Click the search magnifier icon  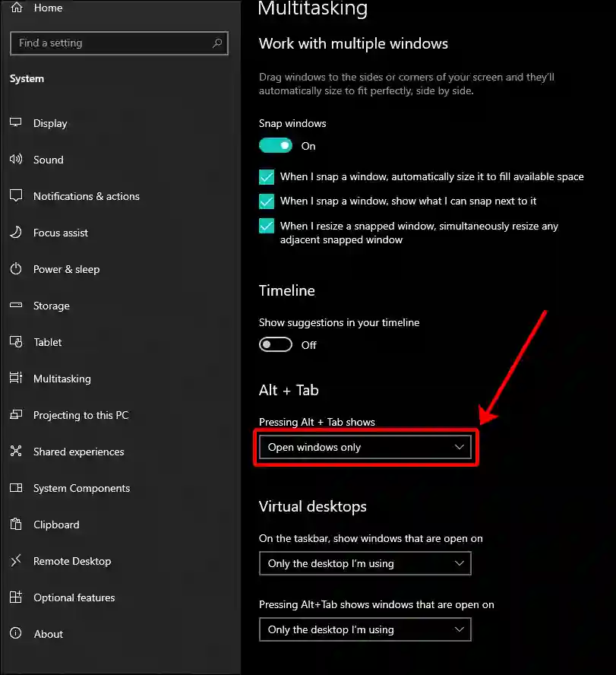217,43
